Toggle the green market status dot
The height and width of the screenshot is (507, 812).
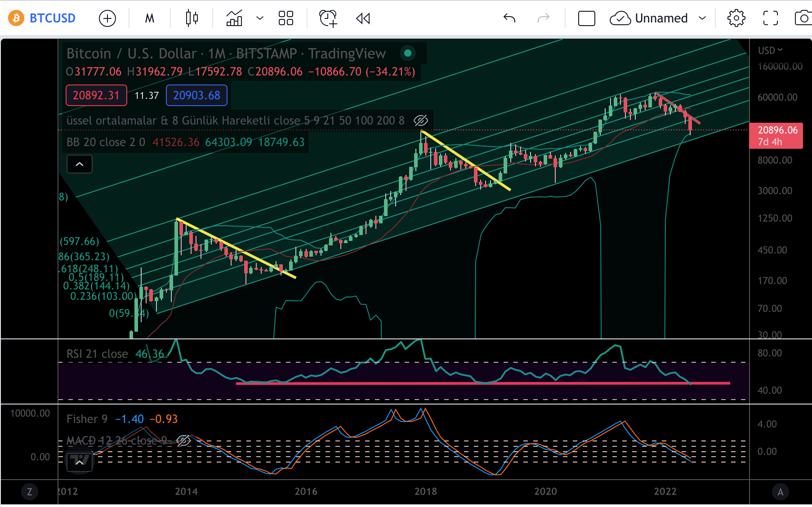(x=408, y=53)
